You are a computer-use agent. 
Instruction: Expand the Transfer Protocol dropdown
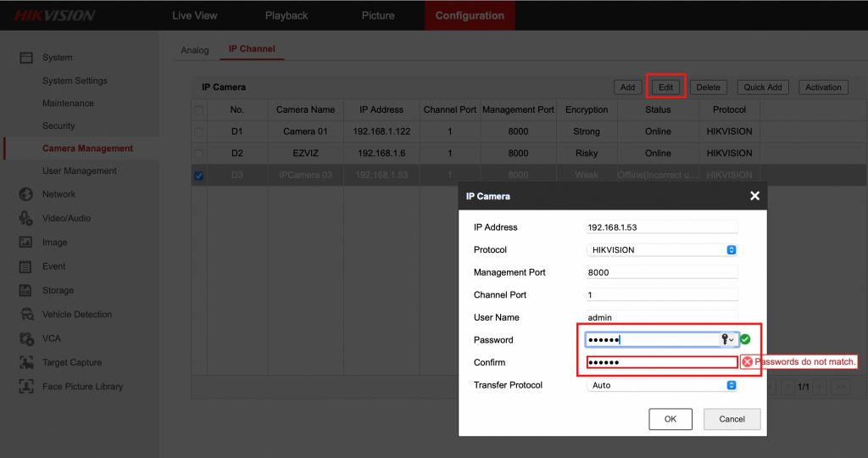[662, 385]
